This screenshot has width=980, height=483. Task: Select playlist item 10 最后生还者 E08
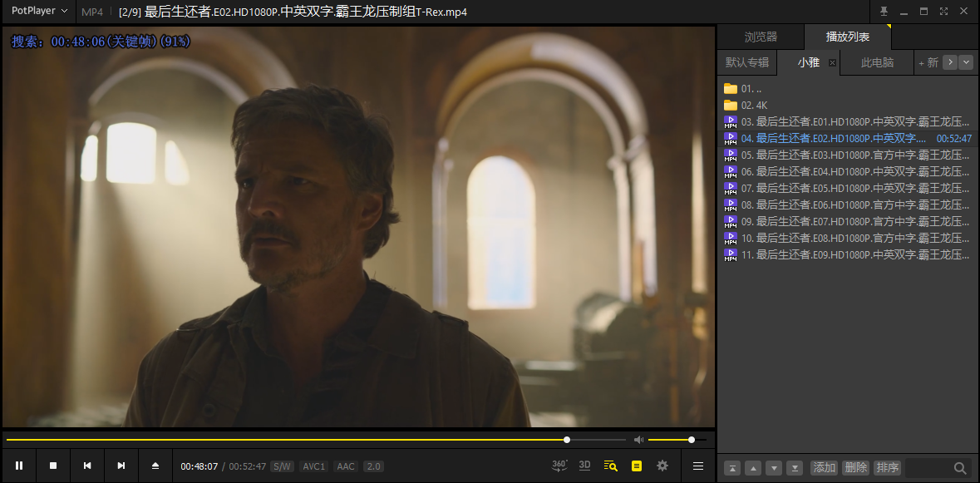(x=848, y=238)
